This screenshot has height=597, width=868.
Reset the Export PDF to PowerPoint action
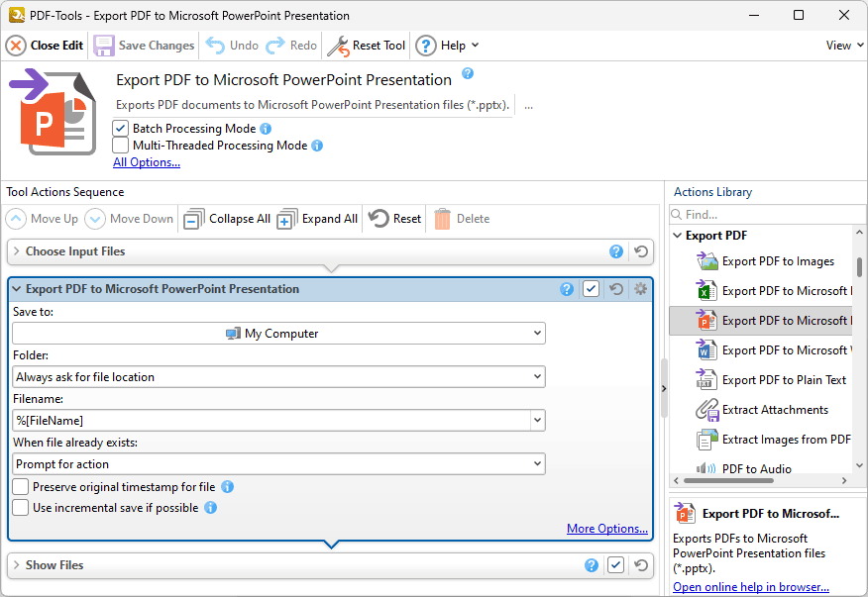point(616,289)
